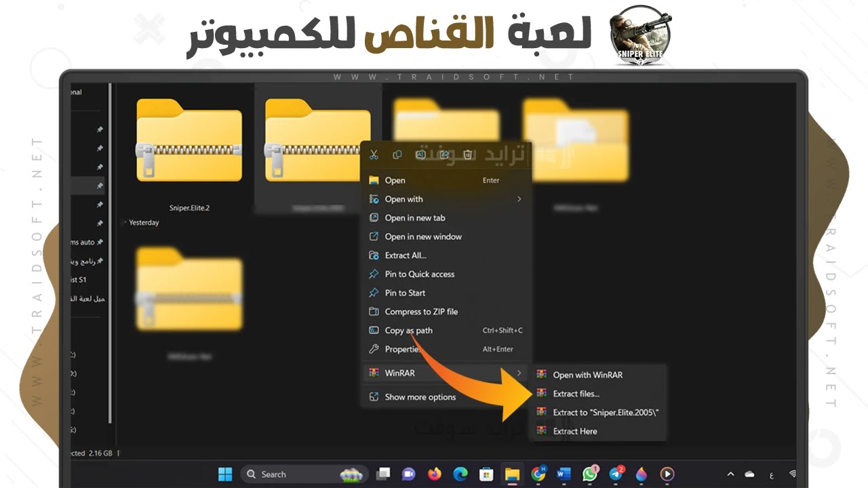This screenshot has width=868, height=488.
Task: Open Microsoft Word from taskbar
Action: [x=563, y=474]
